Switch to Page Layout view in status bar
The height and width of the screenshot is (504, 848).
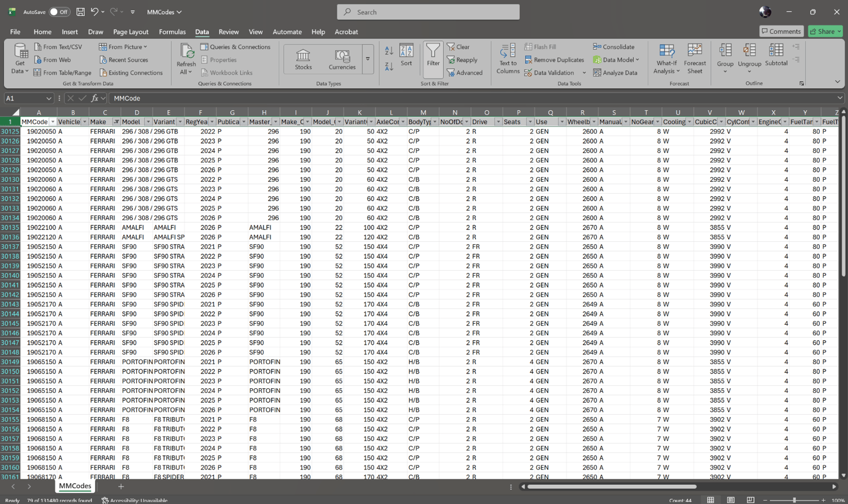click(x=730, y=500)
